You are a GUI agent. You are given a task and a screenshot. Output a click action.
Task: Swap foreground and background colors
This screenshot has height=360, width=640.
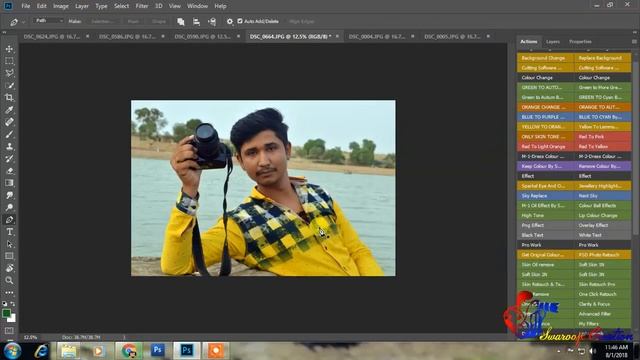pyautogui.click(x=13, y=304)
